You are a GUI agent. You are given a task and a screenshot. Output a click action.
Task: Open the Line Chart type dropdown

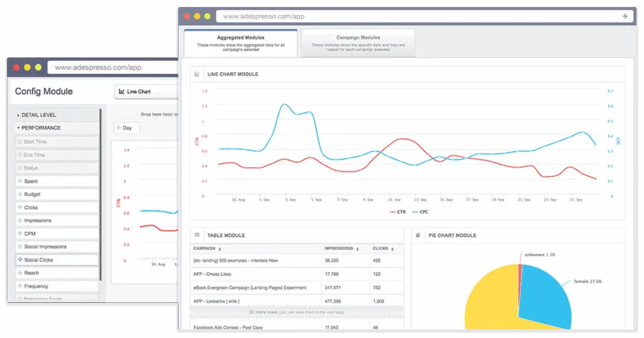coord(145,92)
